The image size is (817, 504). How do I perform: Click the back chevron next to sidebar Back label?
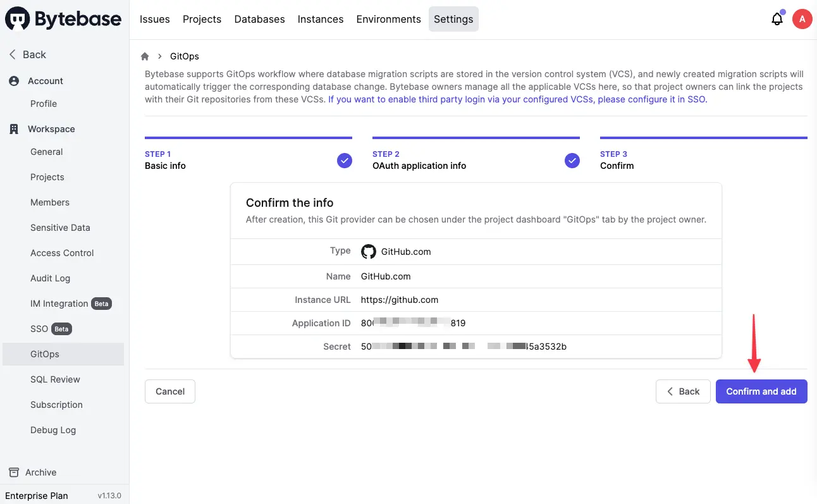coord(11,54)
